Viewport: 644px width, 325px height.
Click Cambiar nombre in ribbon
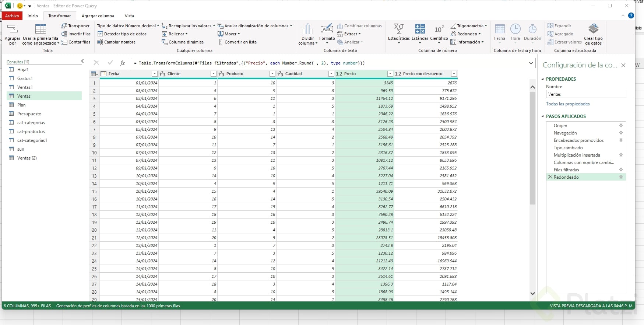[116, 42]
